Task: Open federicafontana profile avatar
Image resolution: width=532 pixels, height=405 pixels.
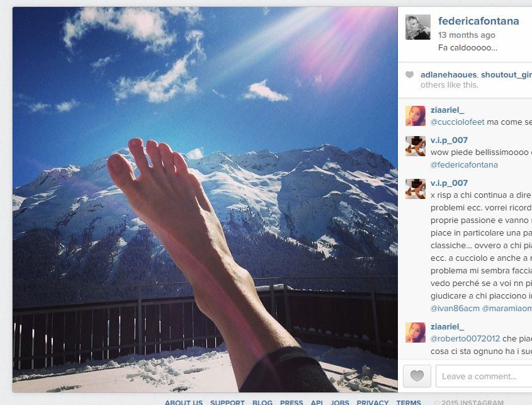Action: pos(418,27)
